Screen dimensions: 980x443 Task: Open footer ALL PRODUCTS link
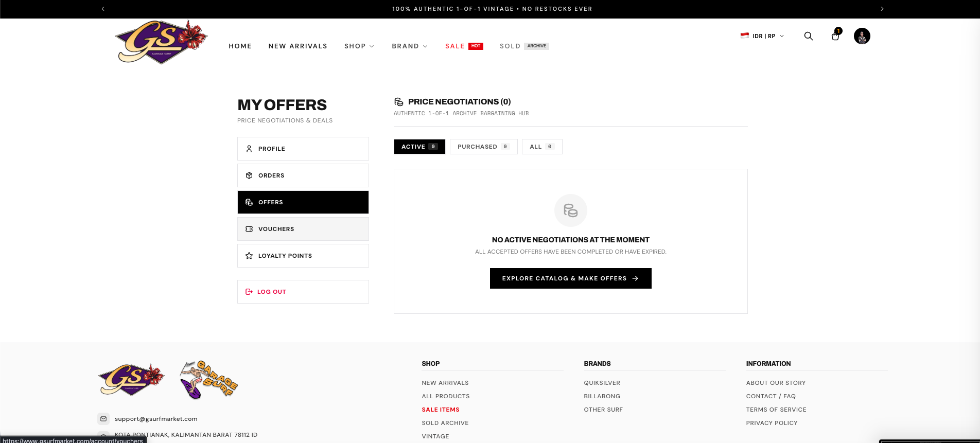pyautogui.click(x=446, y=396)
